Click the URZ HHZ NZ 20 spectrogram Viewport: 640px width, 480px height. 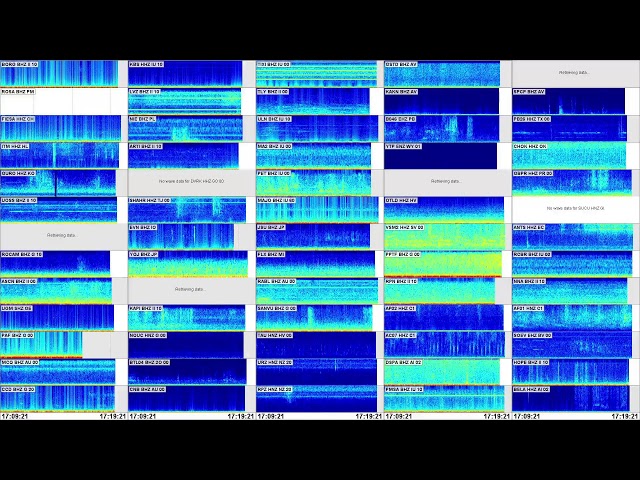[317, 372]
